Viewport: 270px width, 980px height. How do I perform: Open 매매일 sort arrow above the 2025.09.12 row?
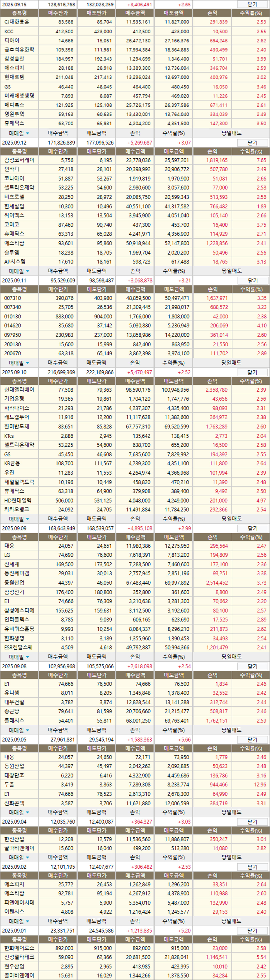[x=28, y=134]
